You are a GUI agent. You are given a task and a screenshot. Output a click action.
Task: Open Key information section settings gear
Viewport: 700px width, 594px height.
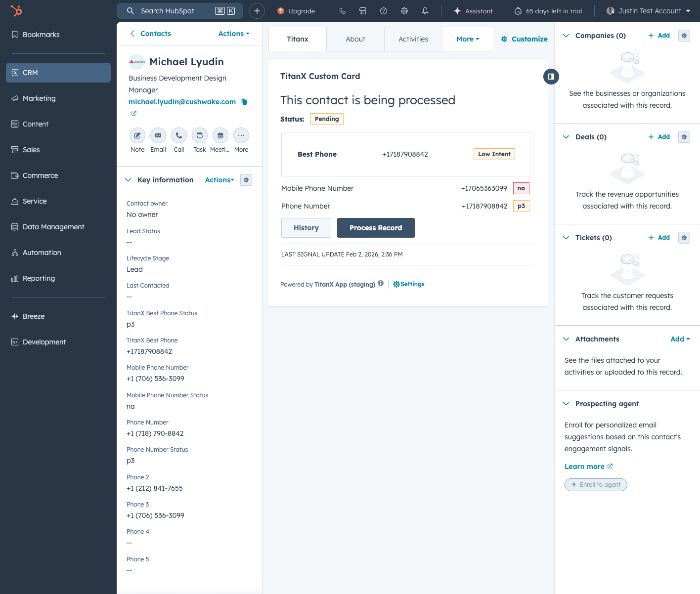click(x=246, y=180)
